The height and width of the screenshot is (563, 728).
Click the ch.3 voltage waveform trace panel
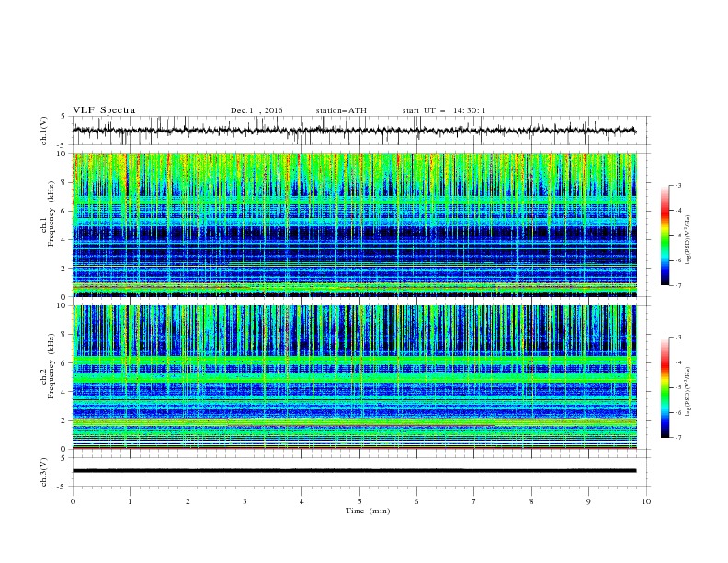pos(360,472)
